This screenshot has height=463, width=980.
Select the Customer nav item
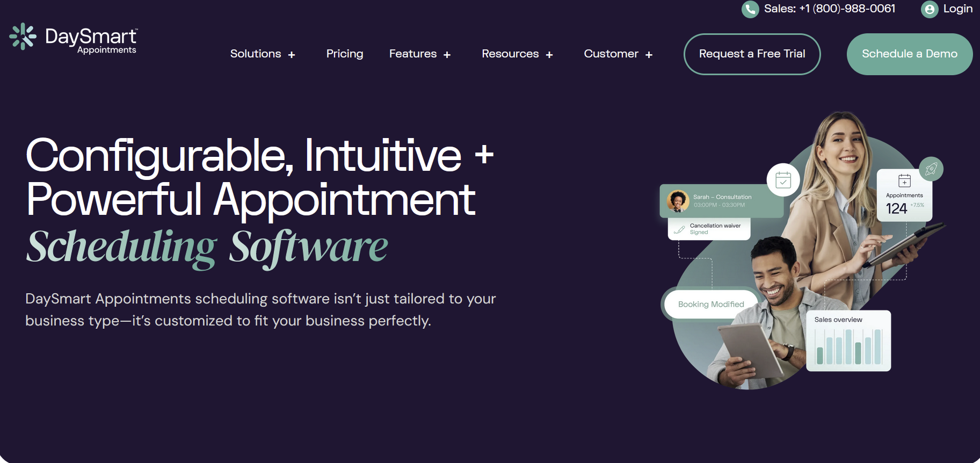611,54
